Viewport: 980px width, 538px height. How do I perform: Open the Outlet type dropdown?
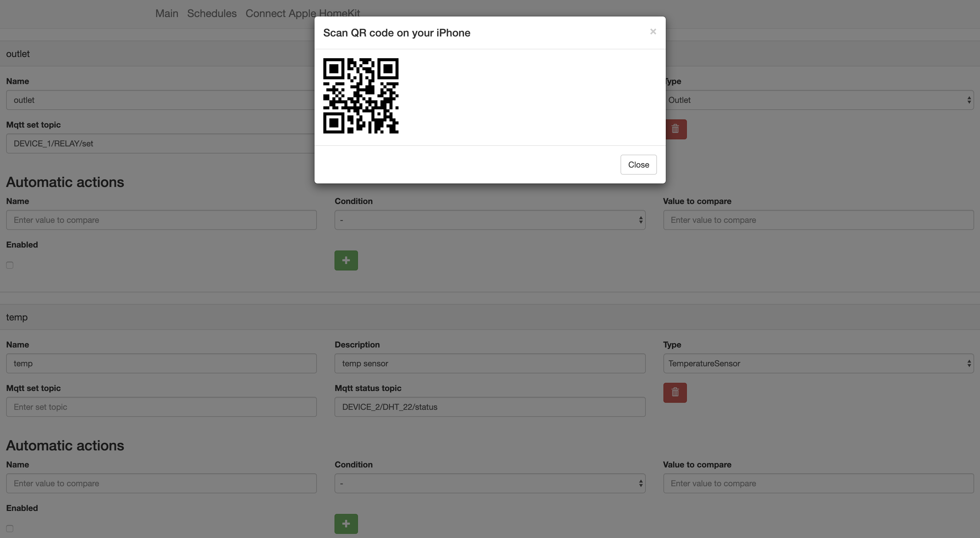pos(818,100)
